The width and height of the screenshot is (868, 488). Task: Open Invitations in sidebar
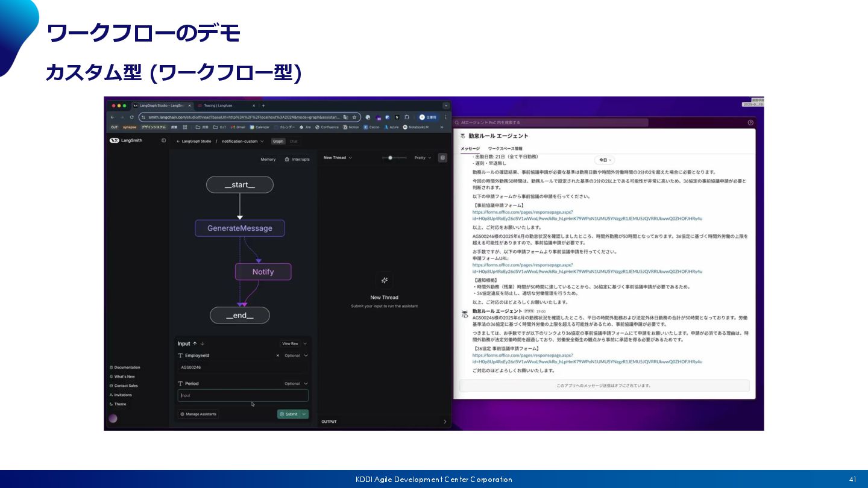point(121,395)
